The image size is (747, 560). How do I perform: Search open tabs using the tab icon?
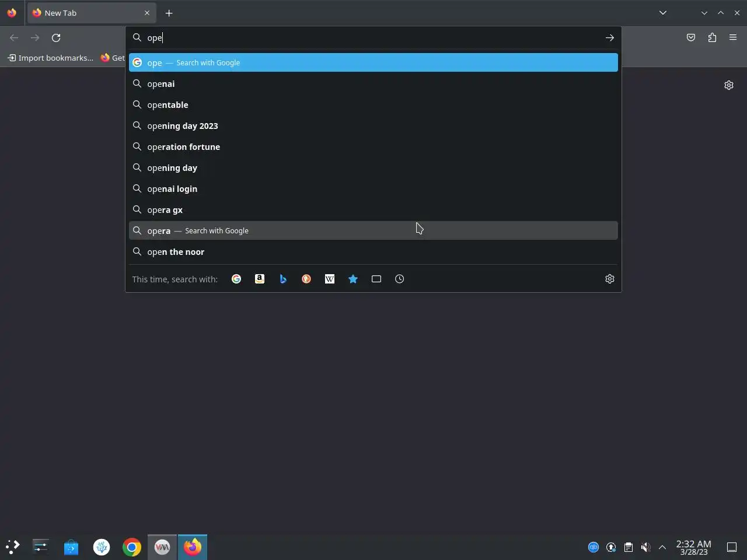(376, 279)
